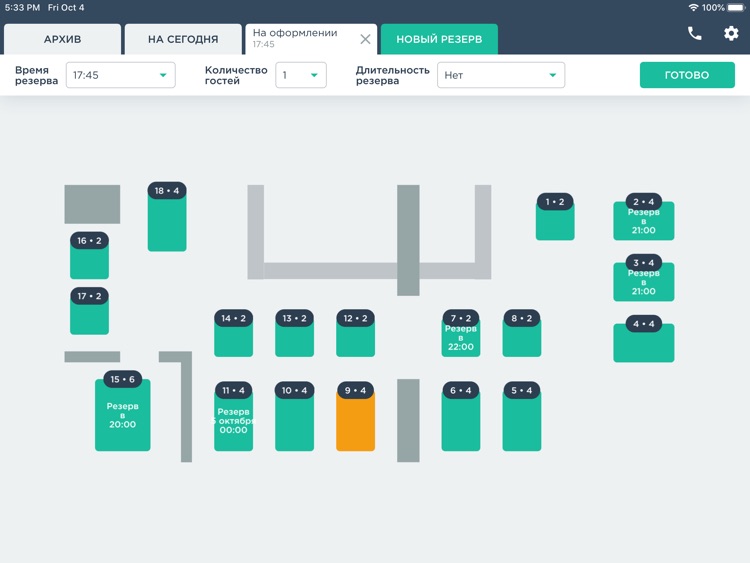Select table 7 reserved at 22:00

461,333
